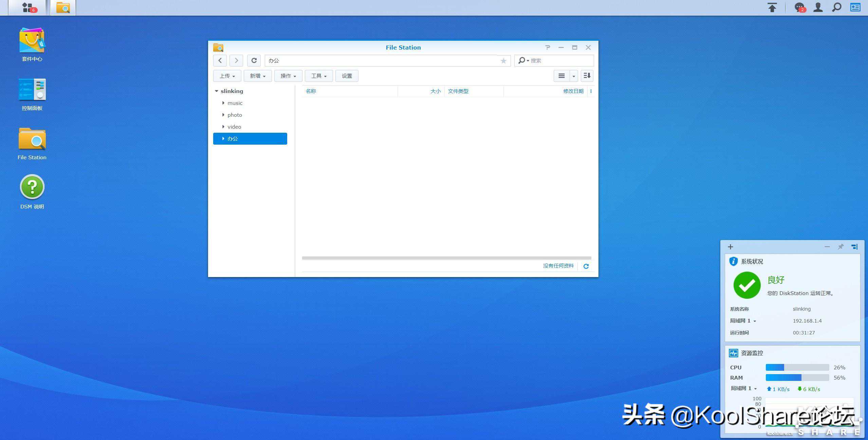The width and height of the screenshot is (868, 440).
Task: Collapse the slinking tree root
Action: point(216,91)
